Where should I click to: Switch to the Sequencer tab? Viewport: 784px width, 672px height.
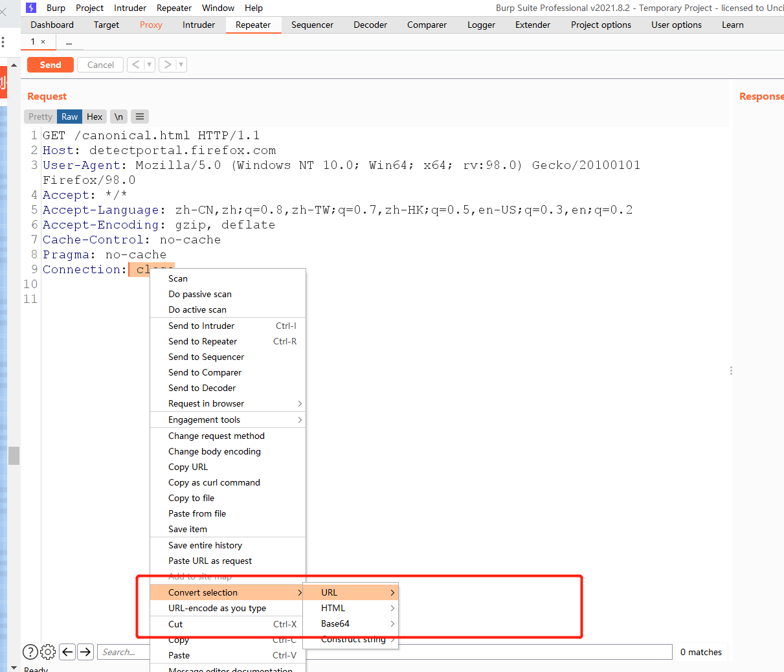coord(312,25)
